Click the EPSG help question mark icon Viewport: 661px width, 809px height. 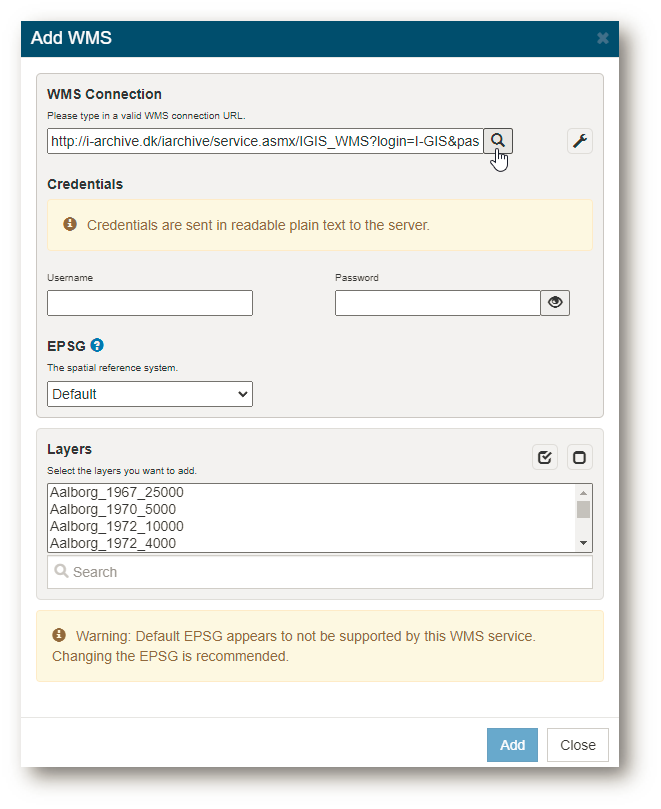click(97, 345)
